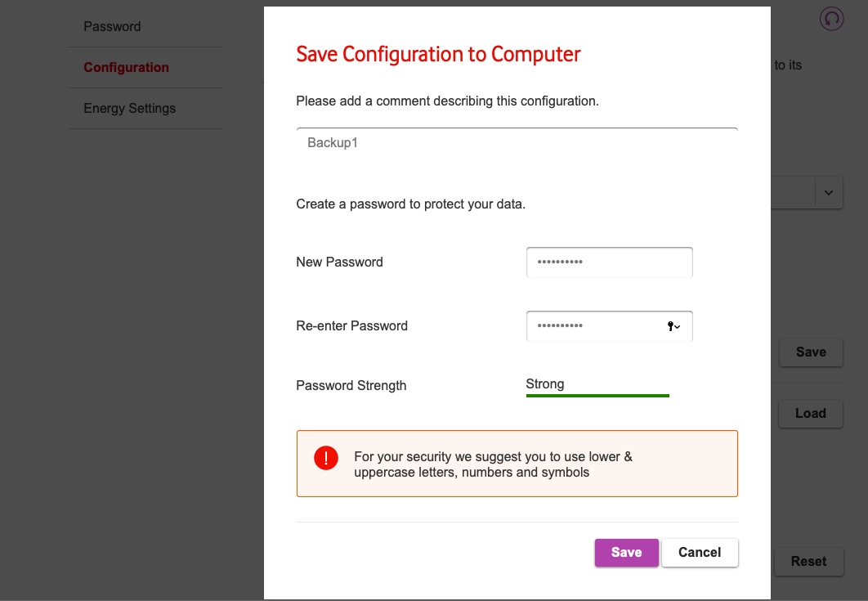Open the Password sidebar item
The image size is (868, 601).
[112, 26]
